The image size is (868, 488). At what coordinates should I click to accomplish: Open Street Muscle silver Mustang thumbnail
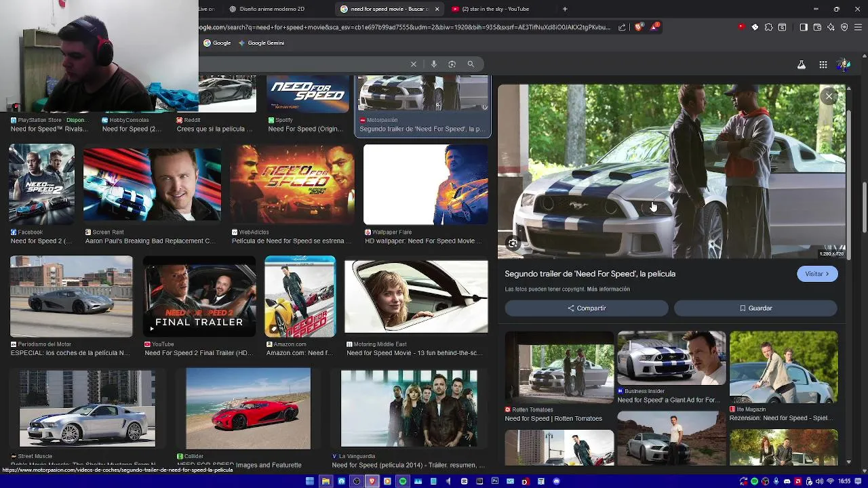coord(87,409)
